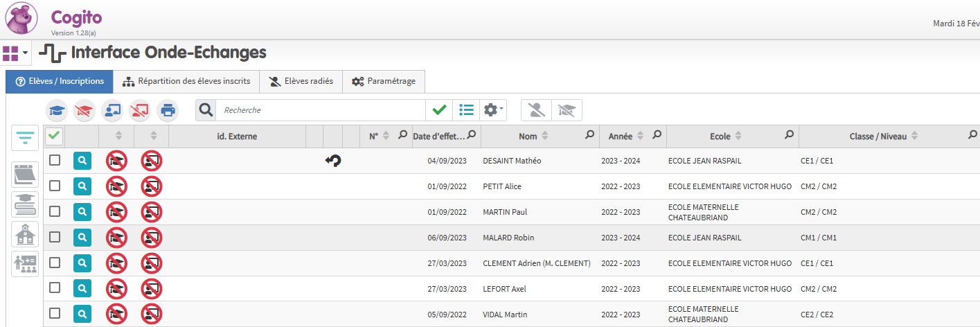Image resolution: width=980 pixels, height=327 pixels.
Task: Check the box on MALARD Robin row
Action: pyautogui.click(x=55, y=237)
